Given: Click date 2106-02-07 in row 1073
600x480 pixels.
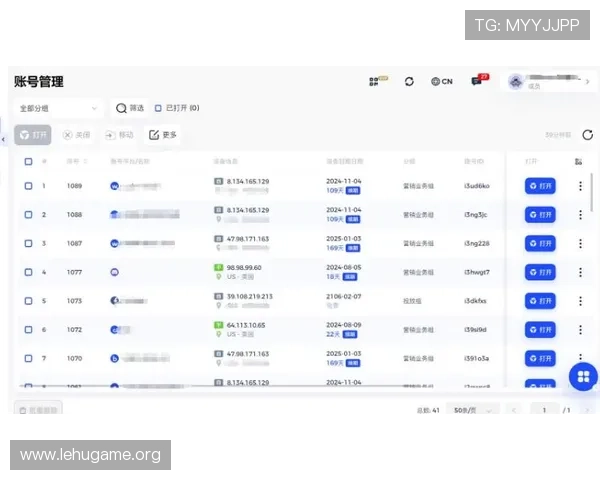Looking at the screenshot, I should pos(344,296).
